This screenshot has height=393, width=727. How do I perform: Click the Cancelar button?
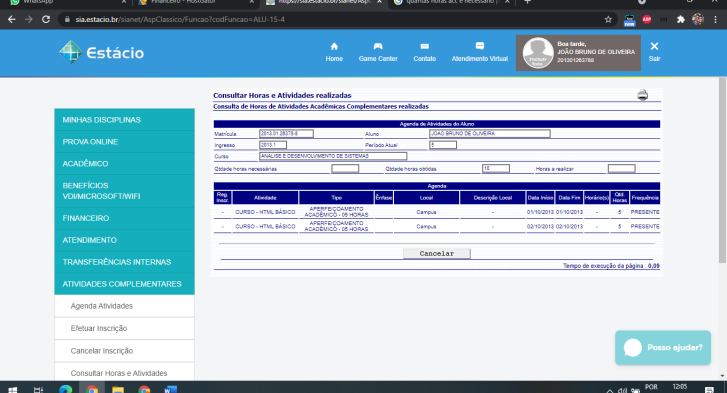click(x=436, y=254)
